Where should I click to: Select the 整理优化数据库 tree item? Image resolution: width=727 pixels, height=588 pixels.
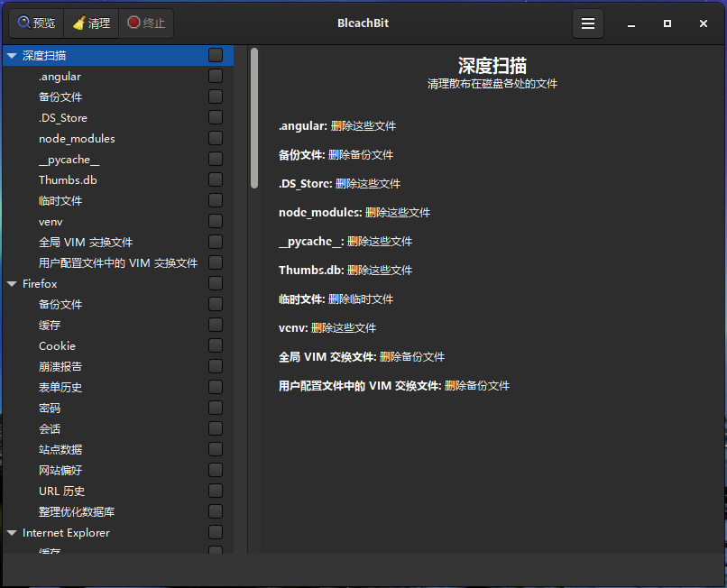[77, 512]
